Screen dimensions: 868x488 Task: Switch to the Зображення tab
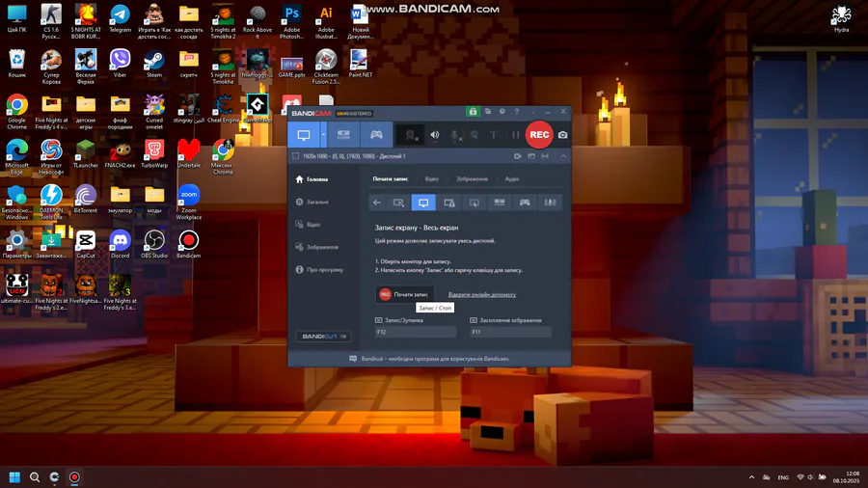click(x=472, y=178)
